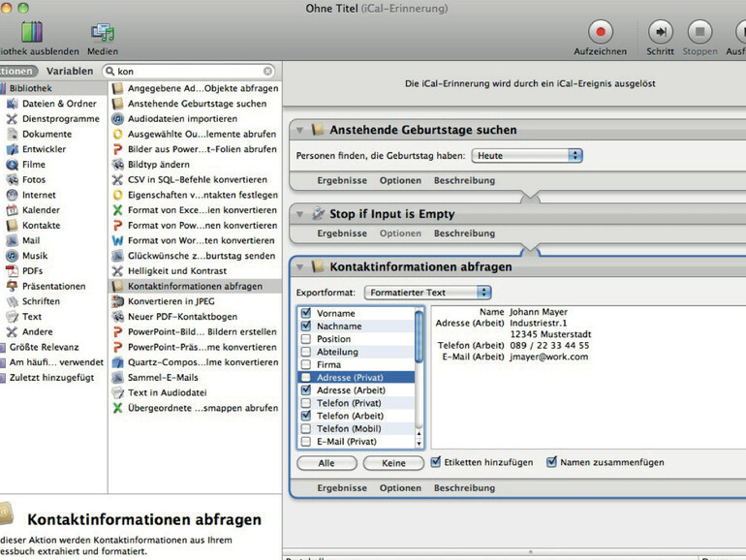Screen dimensions: 746x560
Task: Toggle the Etiketten hinzufügen checkbox
Action: (x=436, y=463)
